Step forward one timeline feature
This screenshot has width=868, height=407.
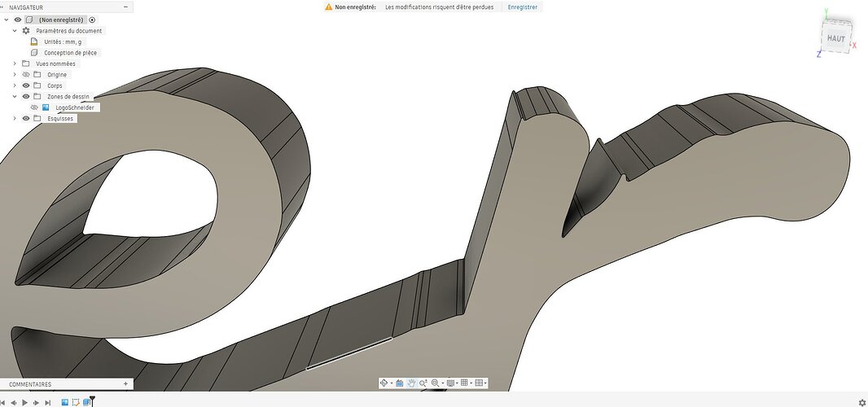[37, 403]
